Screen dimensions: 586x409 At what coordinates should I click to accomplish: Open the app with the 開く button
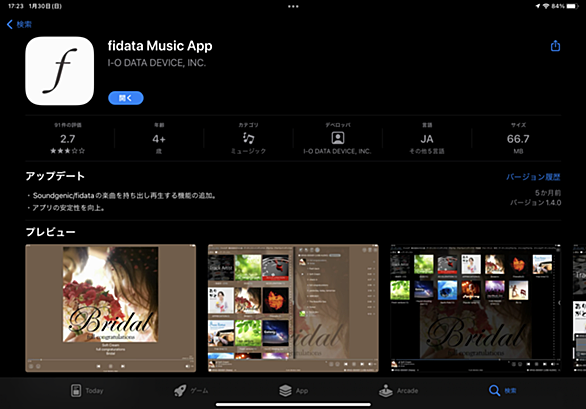(x=126, y=98)
